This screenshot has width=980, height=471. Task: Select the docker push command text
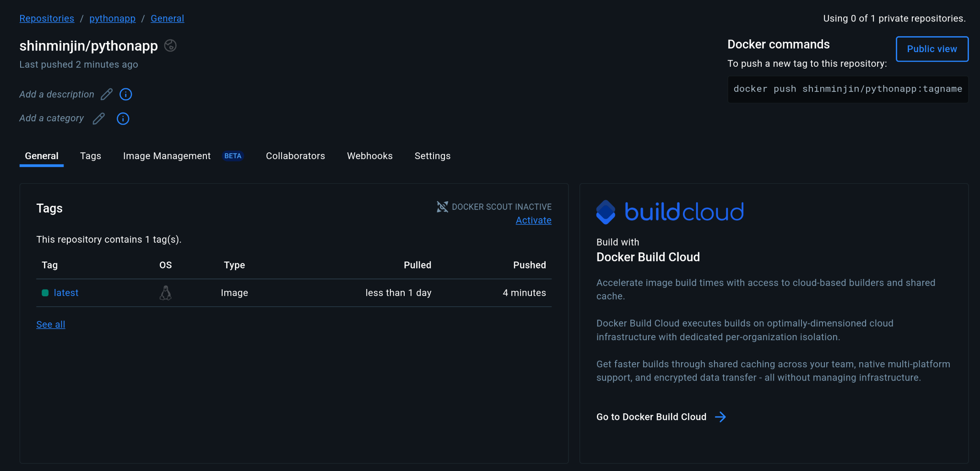point(848,89)
